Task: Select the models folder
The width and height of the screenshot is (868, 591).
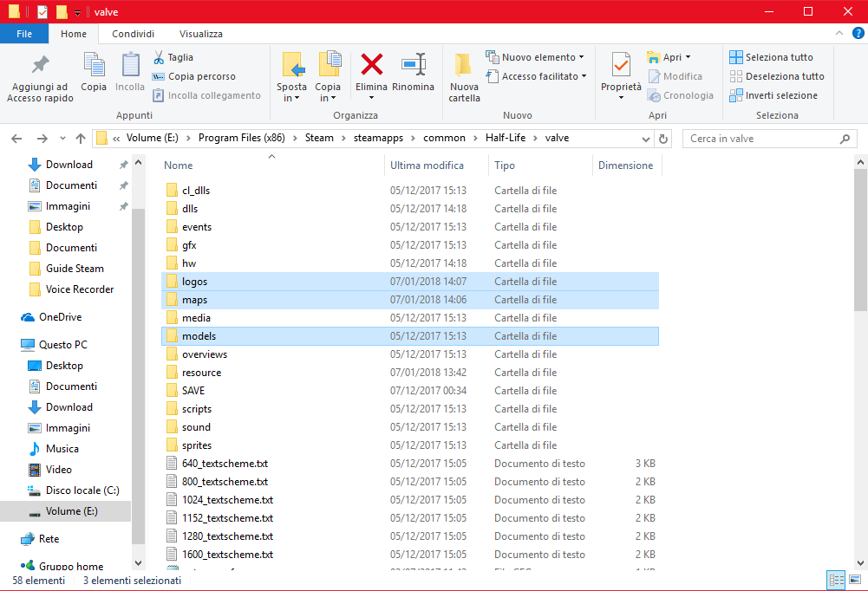Action: [409, 336]
